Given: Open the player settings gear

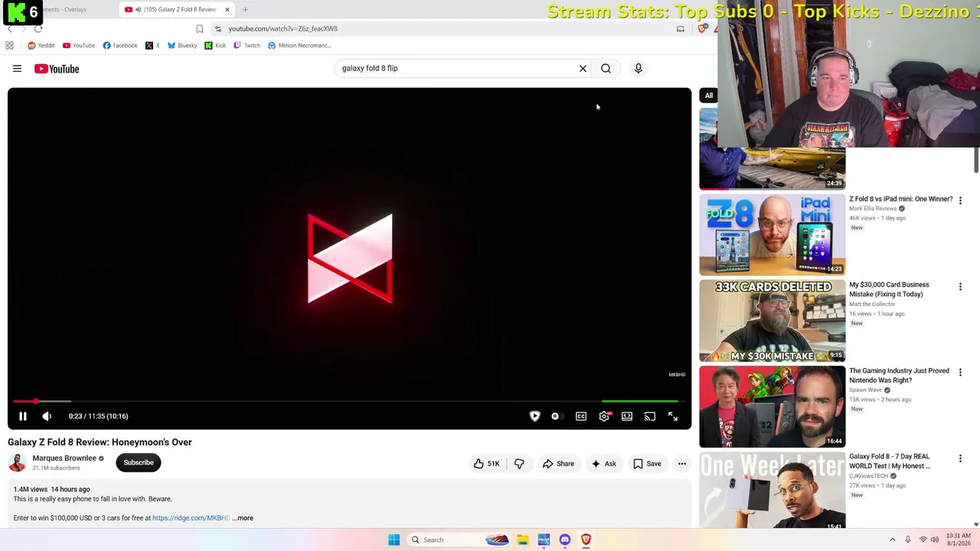Looking at the screenshot, I should pyautogui.click(x=604, y=416).
